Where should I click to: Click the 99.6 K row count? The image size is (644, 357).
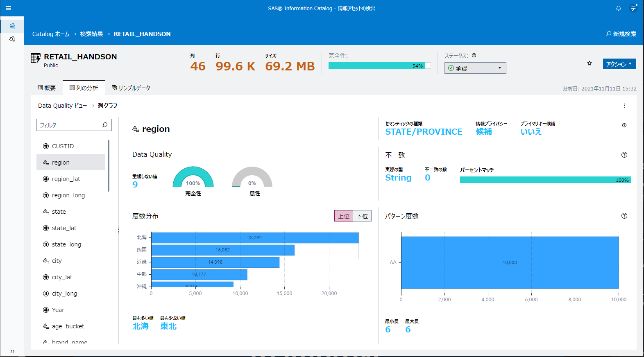tap(236, 66)
